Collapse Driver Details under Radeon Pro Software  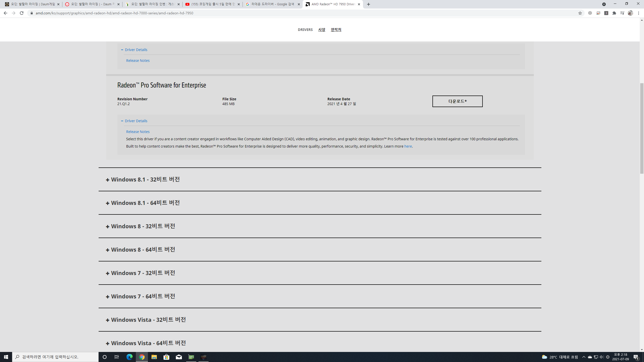136,121
